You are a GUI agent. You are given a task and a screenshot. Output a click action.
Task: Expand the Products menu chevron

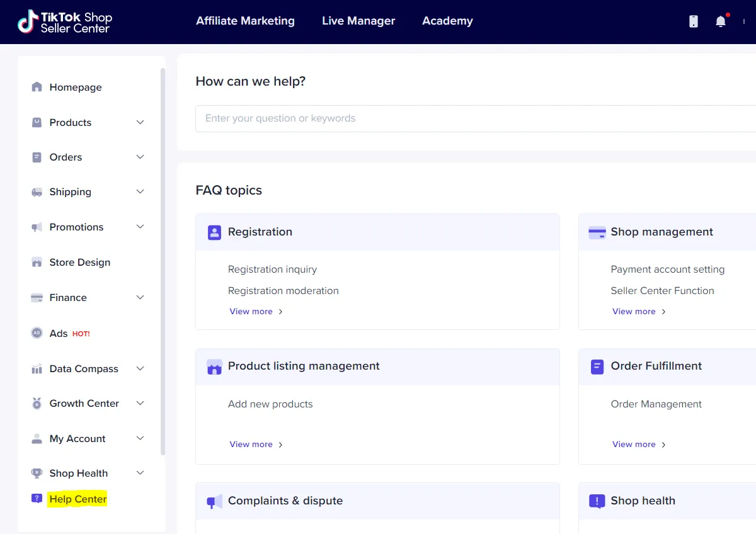click(140, 122)
